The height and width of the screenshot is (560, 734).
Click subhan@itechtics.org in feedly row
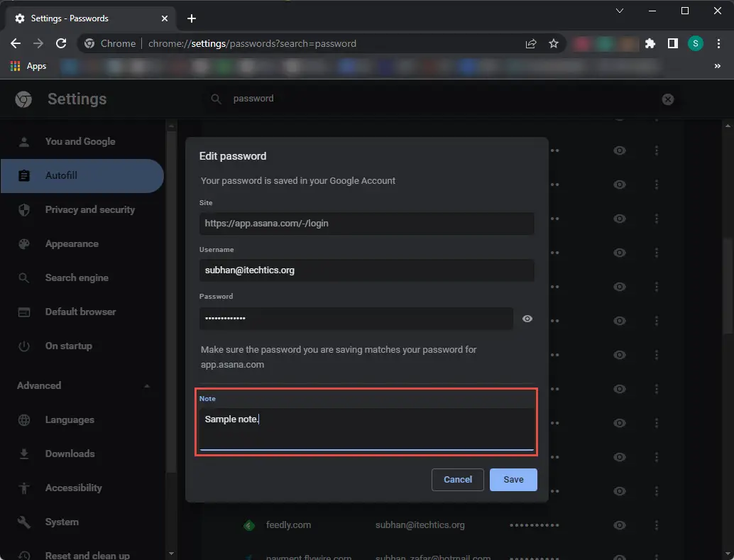click(420, 525)
